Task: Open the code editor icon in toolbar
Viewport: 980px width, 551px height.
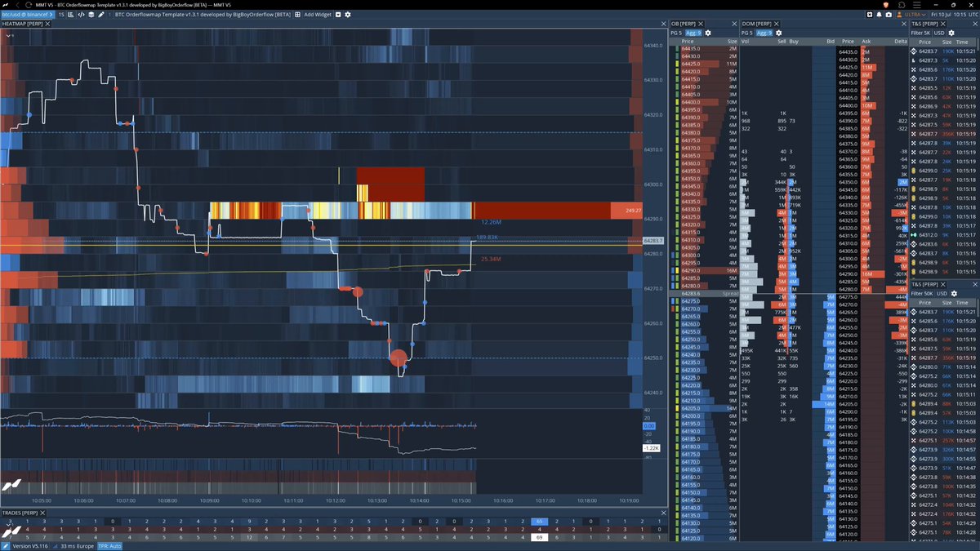Action: click(82, 15)
